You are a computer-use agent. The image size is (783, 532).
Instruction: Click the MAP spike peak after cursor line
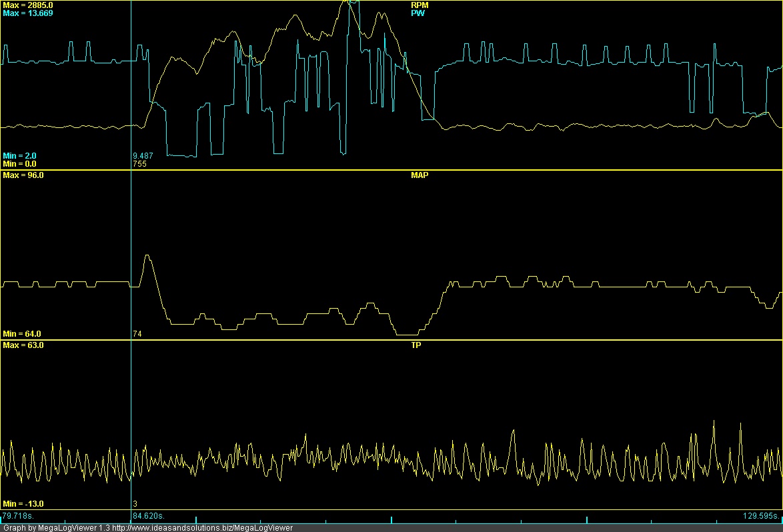pyautogui.click(x=147, y=255)
